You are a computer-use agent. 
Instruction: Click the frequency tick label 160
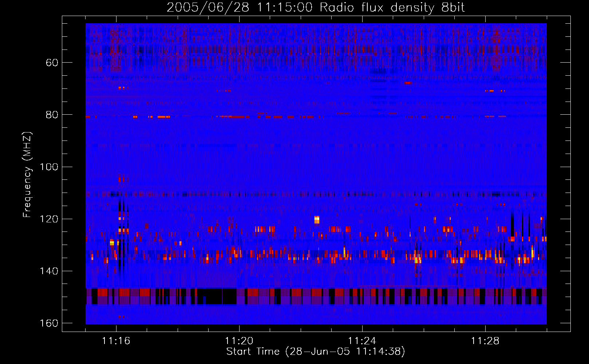[x=49, y=323]
